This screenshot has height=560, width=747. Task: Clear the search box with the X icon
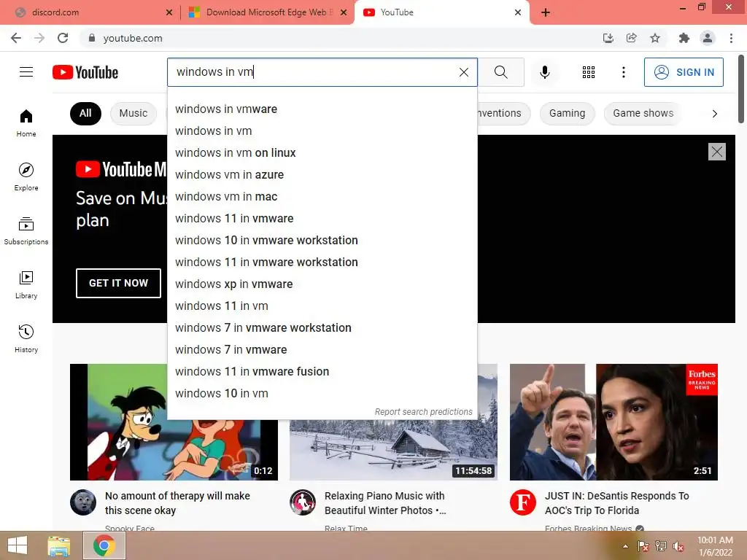(463, 72)
